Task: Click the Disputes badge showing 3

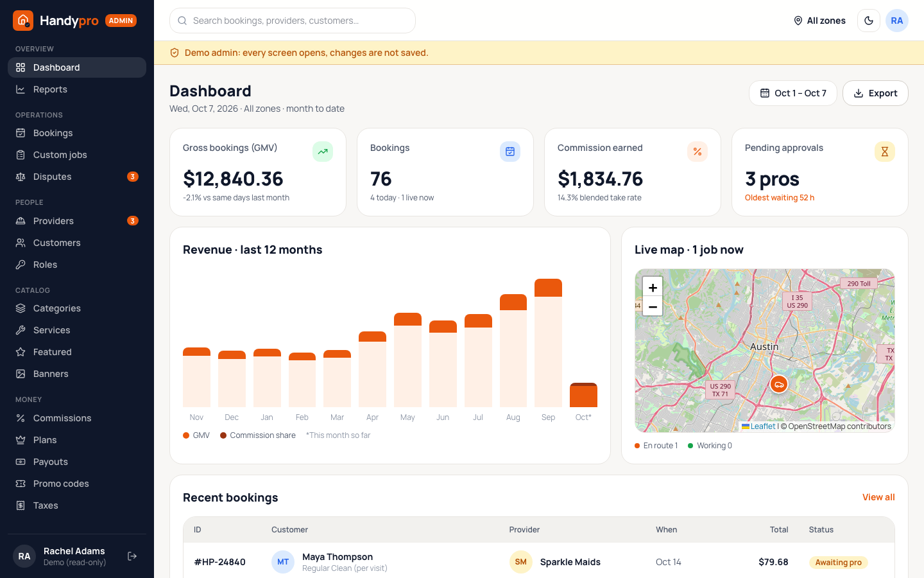Action: (x=133, y=177)
